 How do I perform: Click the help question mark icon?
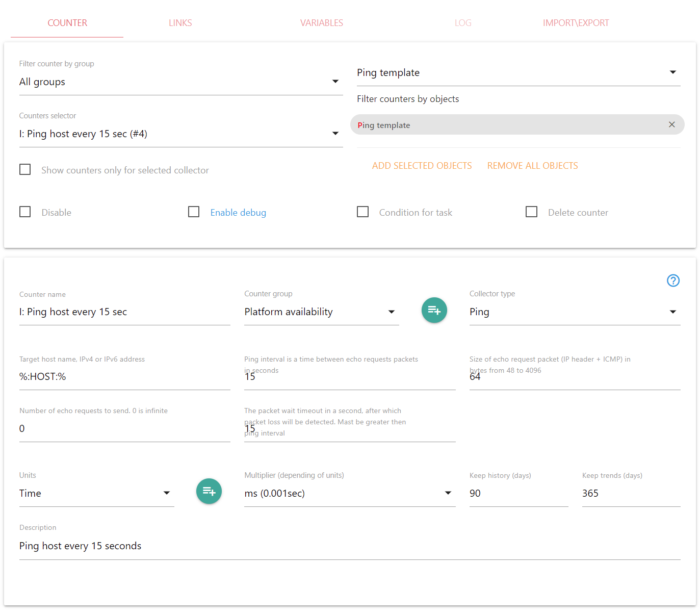[x=673, y=280]
